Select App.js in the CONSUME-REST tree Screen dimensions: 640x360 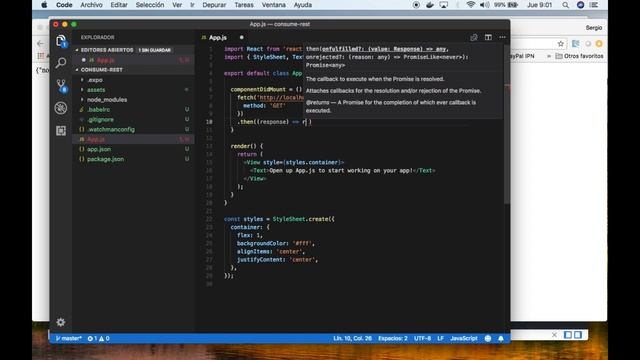click(134, 139)
